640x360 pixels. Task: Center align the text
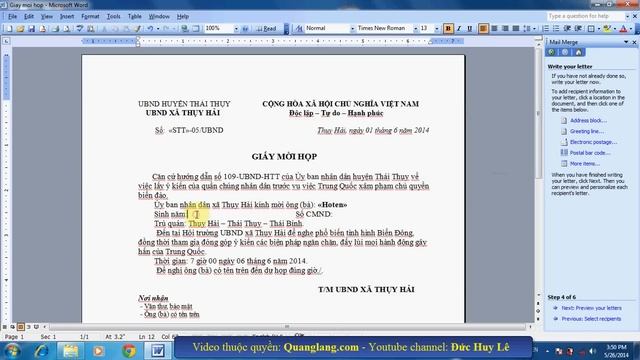[x=494, y=29]
